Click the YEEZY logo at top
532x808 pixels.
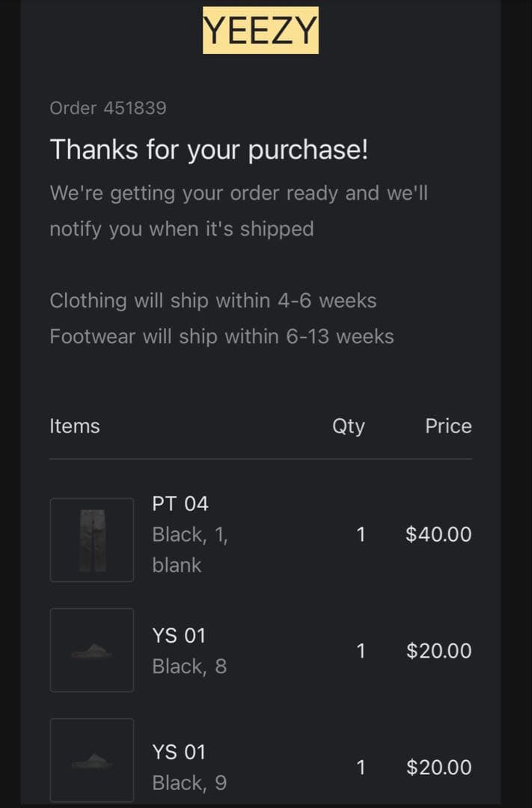260,31
